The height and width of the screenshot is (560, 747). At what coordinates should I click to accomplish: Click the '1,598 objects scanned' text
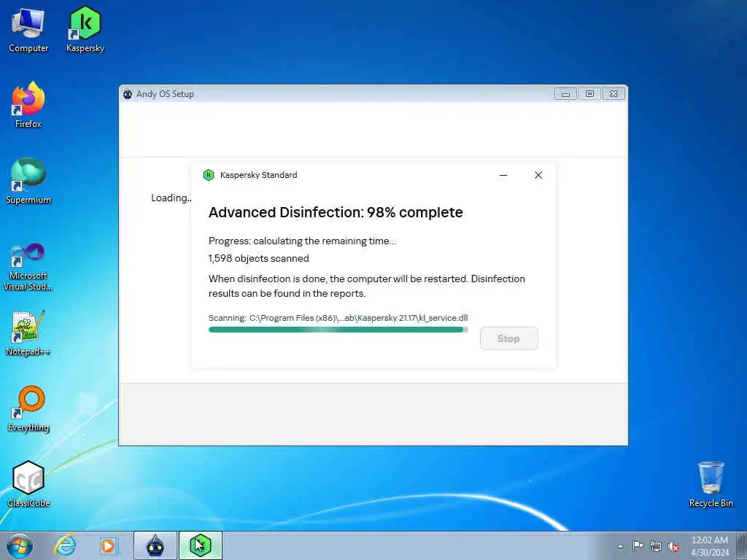click(259, 258)
